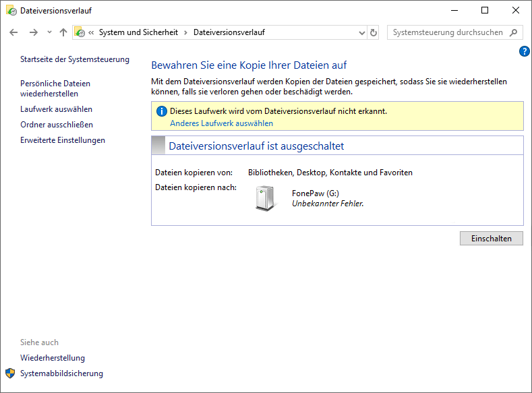Click the Systemsteuerung durchsuchen search field

point(447,32)
